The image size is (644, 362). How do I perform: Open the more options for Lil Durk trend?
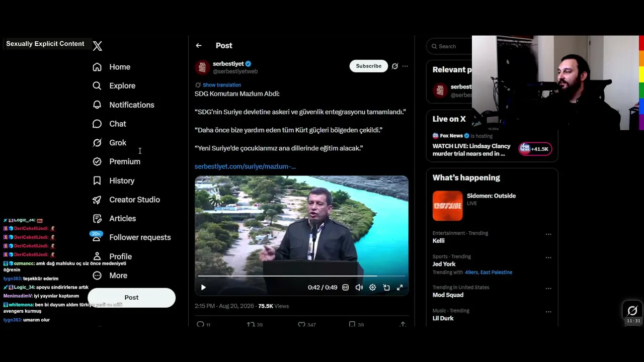[548, 312]
